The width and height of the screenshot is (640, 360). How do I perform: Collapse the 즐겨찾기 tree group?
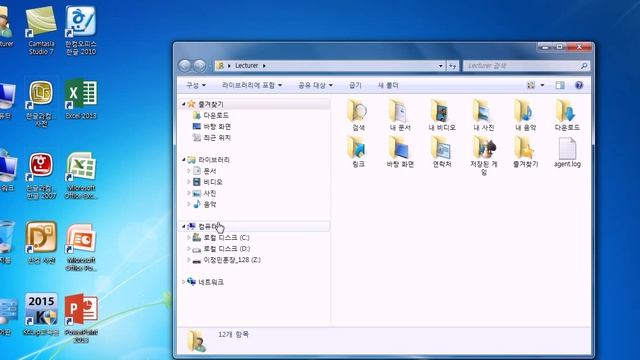(x=183, y=104)
